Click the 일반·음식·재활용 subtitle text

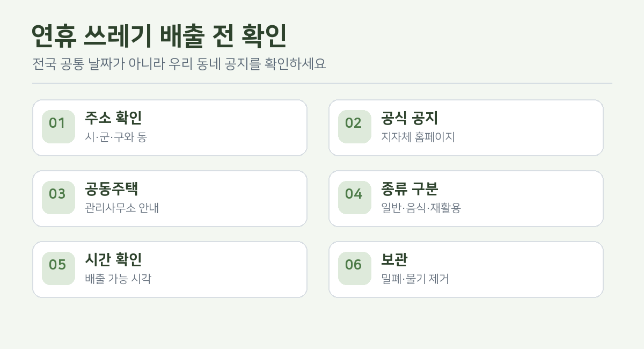[421, 208]
